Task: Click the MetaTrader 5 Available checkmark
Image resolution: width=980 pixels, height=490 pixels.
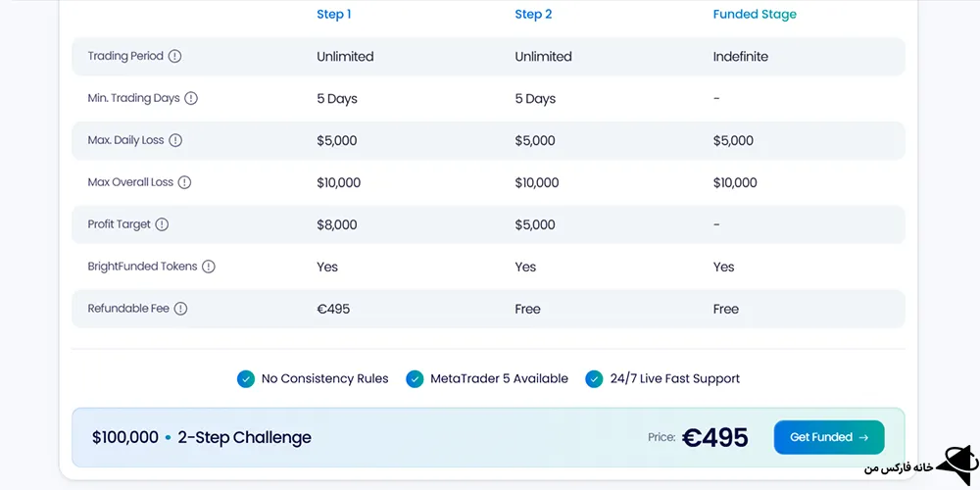Action: click(x=415, y=379)
